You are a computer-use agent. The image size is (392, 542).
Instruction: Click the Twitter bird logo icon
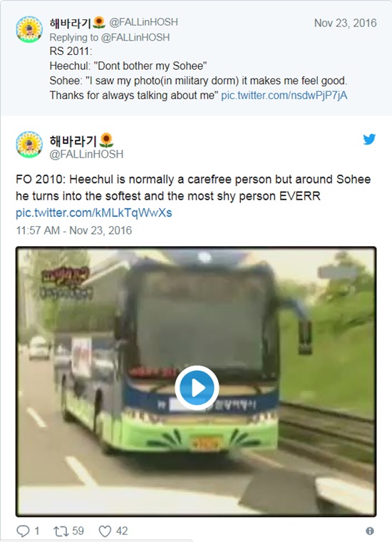click(369, 139)
